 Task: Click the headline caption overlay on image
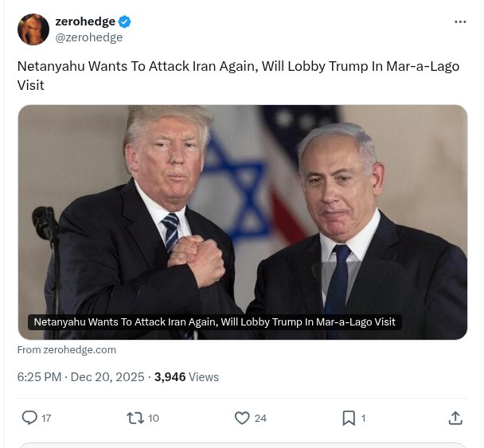(x=214, y=322)
